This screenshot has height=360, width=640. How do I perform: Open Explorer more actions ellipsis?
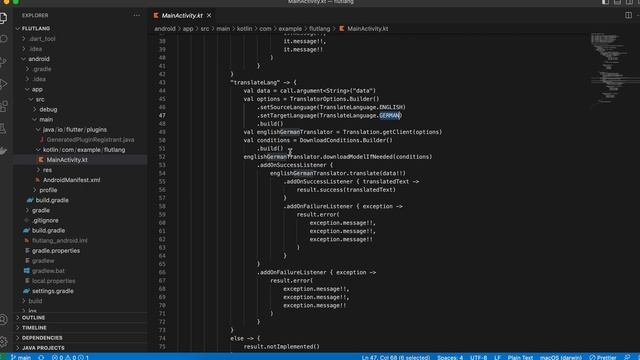136,16
